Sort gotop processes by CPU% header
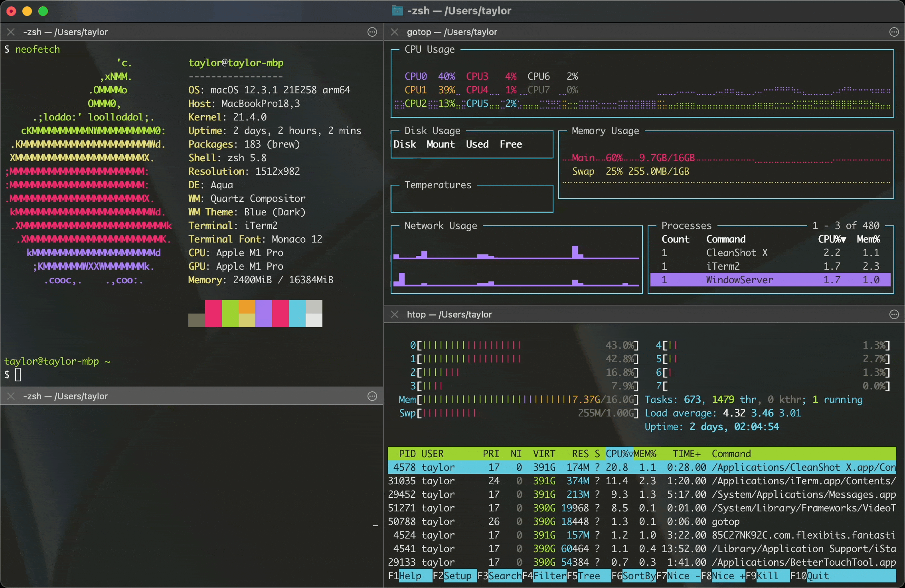The image size is (905, 588). [x=832, y=239]
